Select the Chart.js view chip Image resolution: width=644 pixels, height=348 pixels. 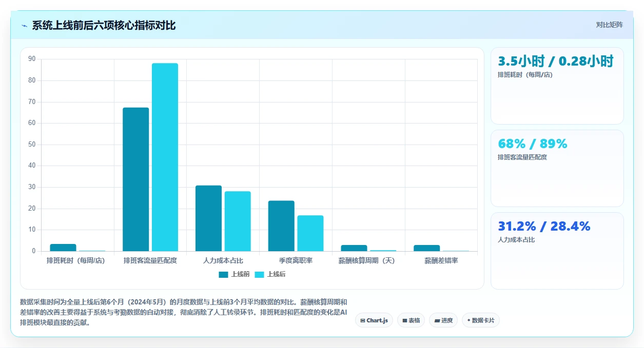click(x=374, y=320)
